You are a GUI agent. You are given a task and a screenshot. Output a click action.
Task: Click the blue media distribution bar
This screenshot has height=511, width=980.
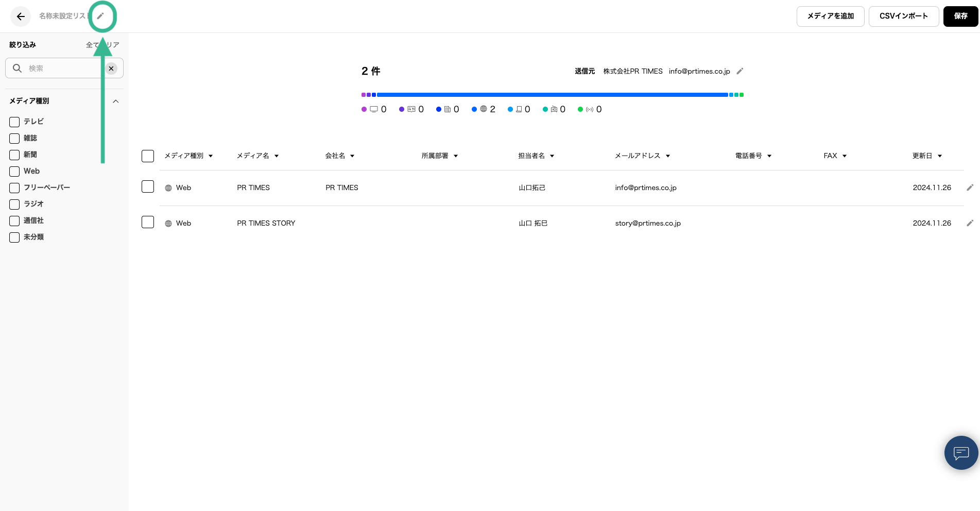(x=552, y=95)
